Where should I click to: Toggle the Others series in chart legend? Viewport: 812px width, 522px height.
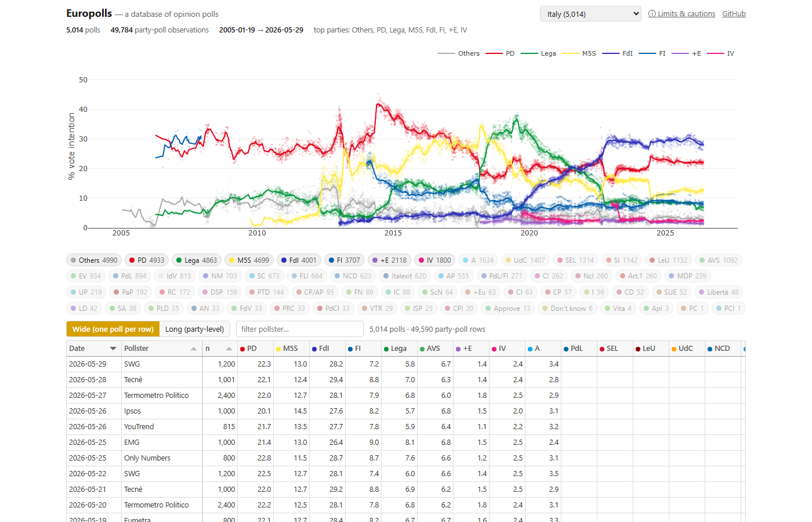coord(459,53)
